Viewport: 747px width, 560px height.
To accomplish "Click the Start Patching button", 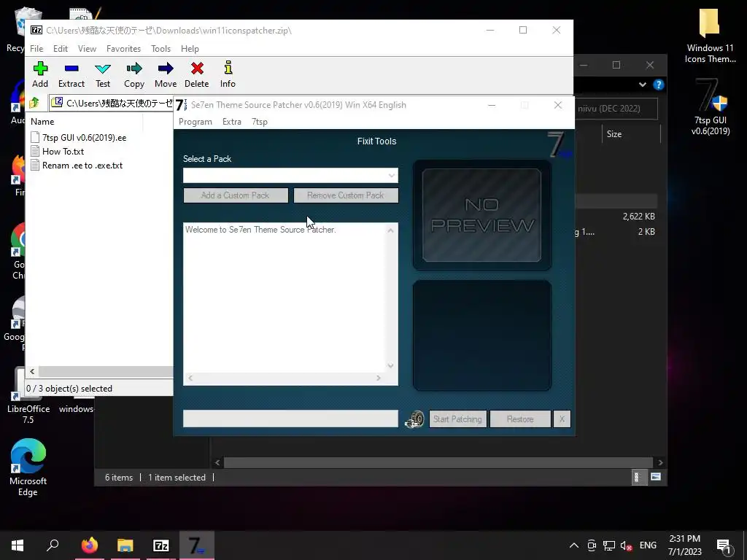I will [458, 419].
